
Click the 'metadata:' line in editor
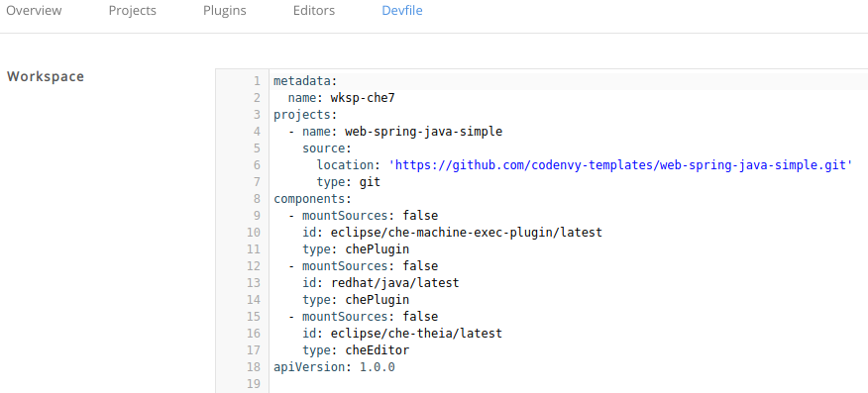(x=305, y=81)
